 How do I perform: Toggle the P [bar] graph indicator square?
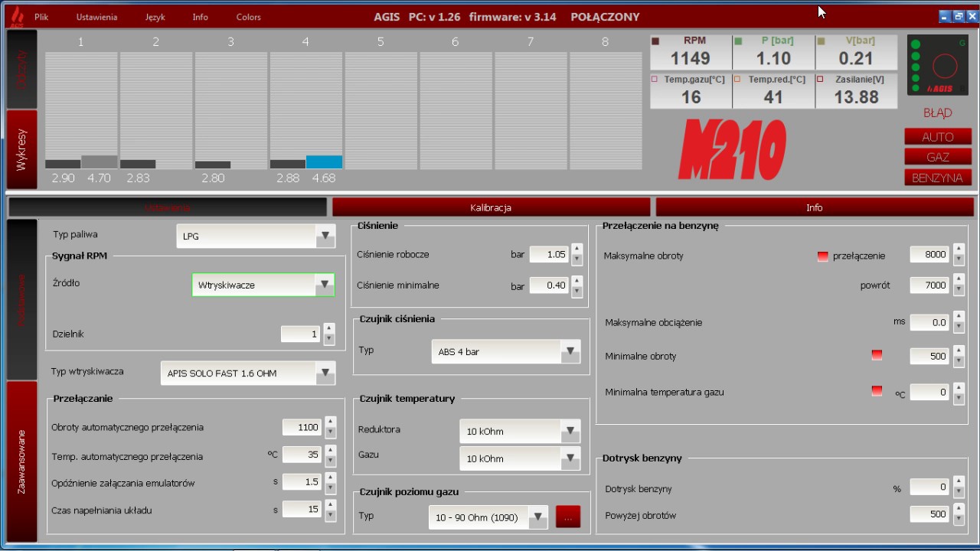(x=738, y=41)
